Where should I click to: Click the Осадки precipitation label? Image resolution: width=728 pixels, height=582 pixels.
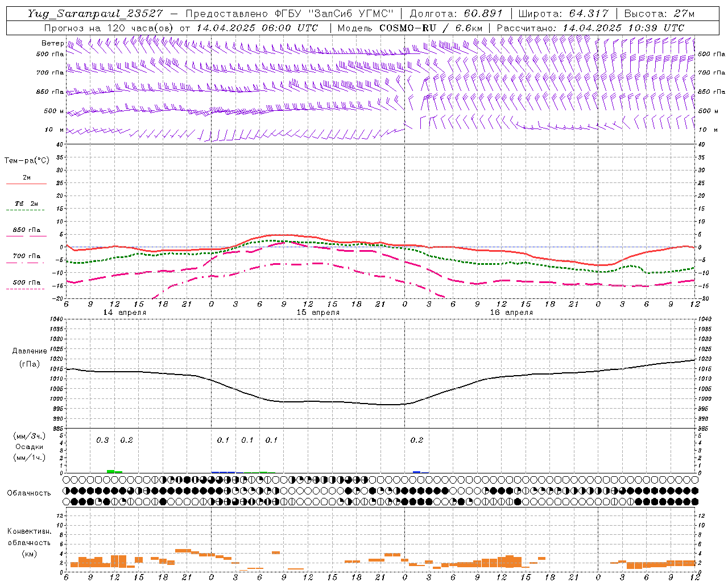pos(30,447)
